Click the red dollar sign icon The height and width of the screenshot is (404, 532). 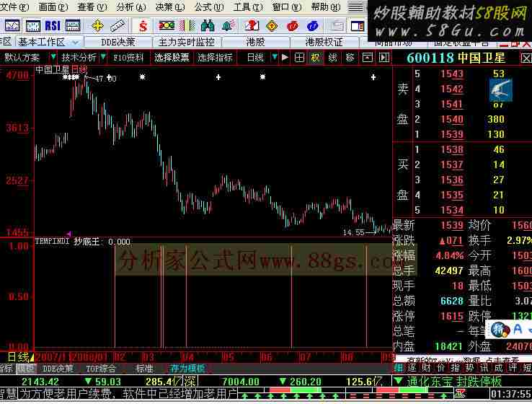(143, 26)
